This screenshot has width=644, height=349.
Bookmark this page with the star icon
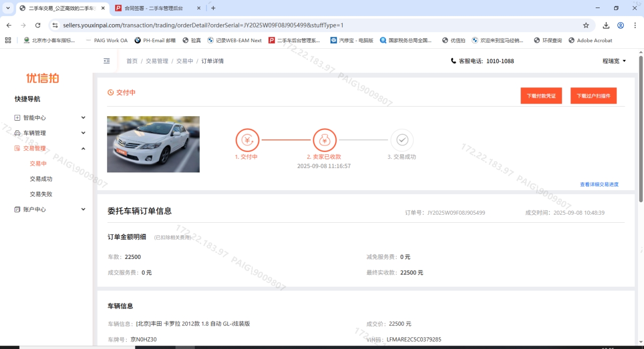(586, 25)
